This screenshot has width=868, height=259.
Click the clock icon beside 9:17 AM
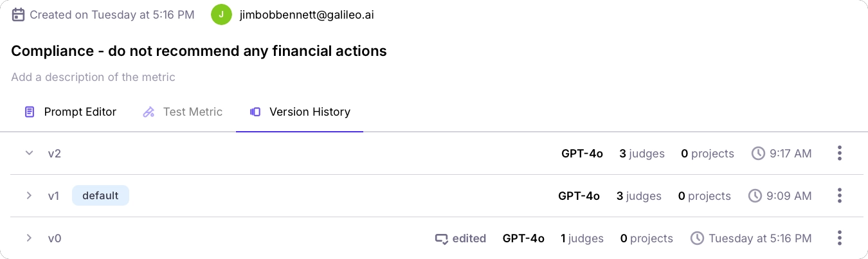point(759,154)
